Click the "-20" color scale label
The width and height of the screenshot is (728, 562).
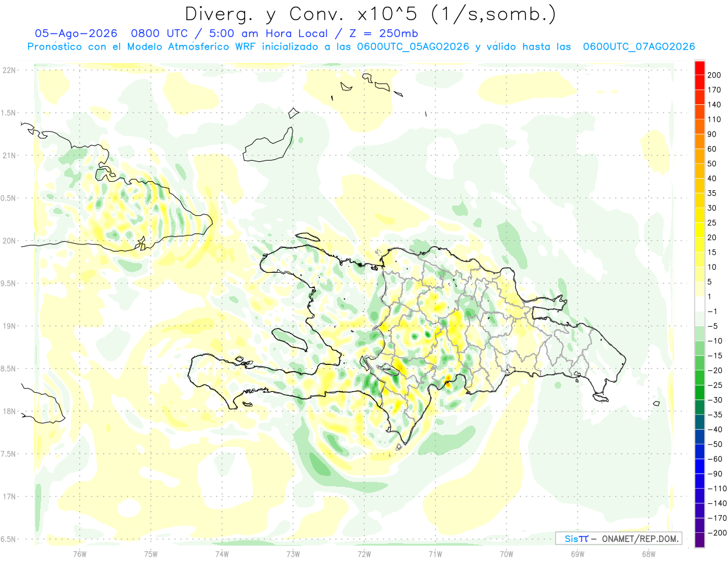(x=714, y=370)
